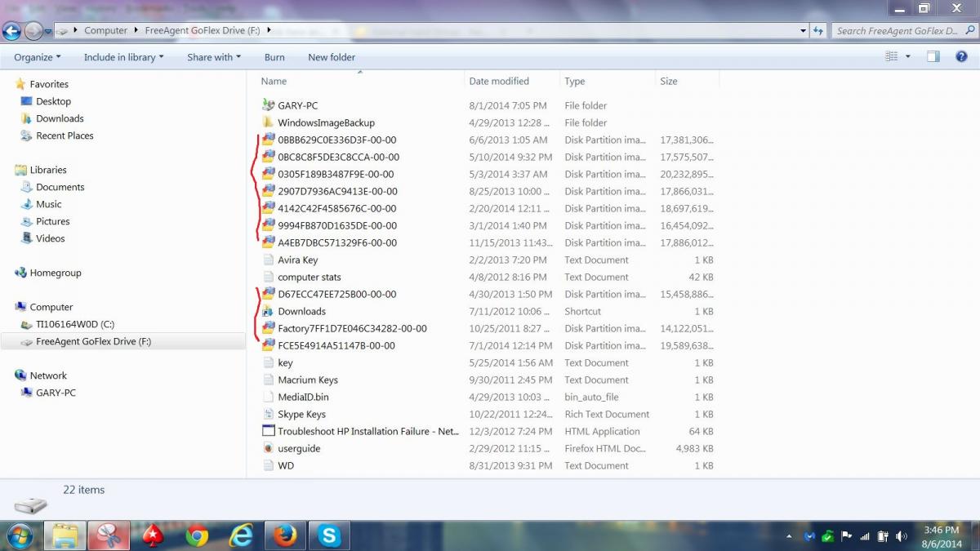Toggle the preview pane button
Screen dimensions: 980x551
point(933,56)
